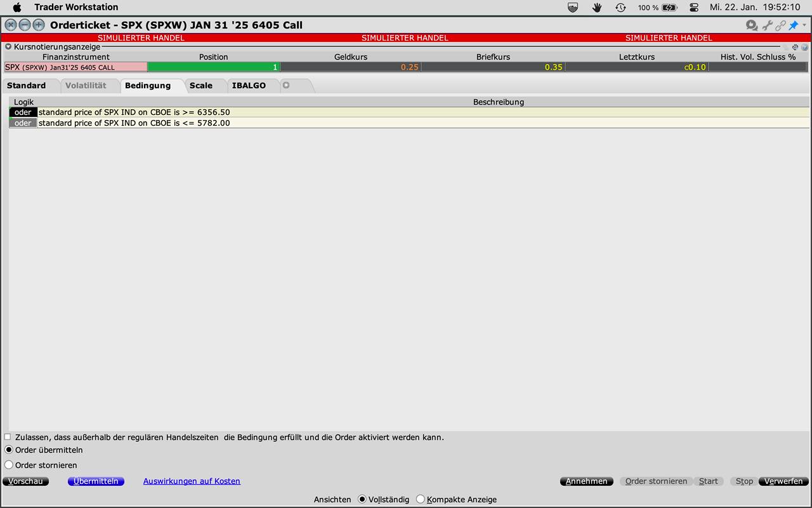Switch to the Standard tab
Viewport: 812px width, 508px height.
click(27, 86)
